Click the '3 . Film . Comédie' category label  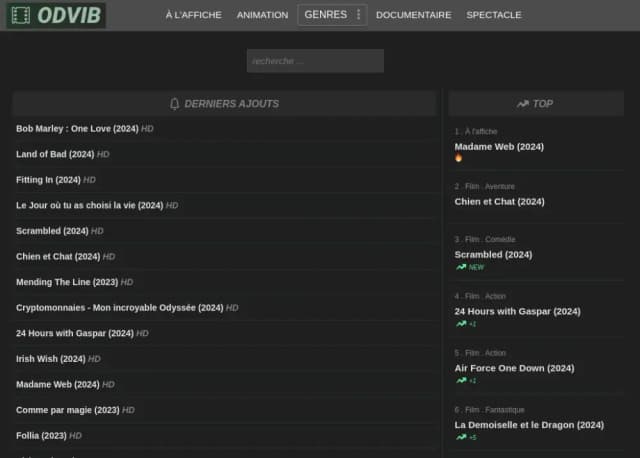[485, 239]
